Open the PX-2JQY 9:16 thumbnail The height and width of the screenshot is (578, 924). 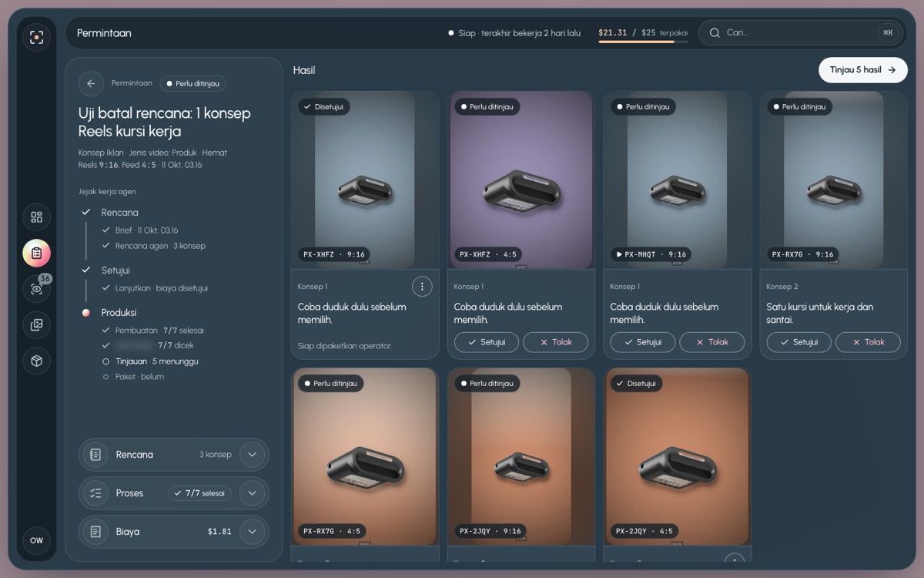point(521,457)
